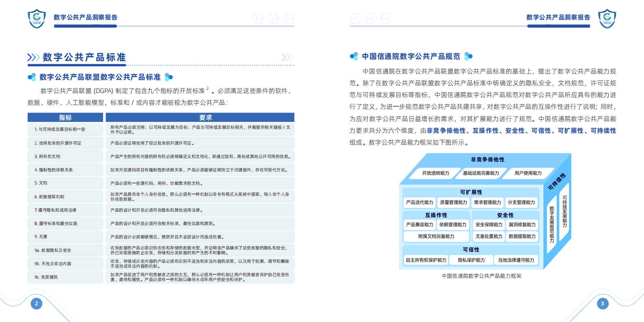The image size is (644, 322).
Task: Select the 中国信通院数字公共产品规范 heading
Action: (411, 56)
